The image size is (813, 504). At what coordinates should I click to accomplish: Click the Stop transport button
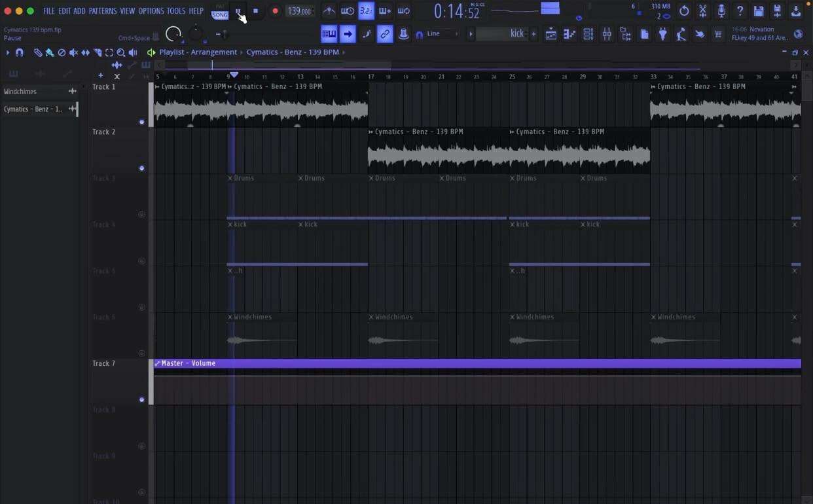[x=255, y=11]
